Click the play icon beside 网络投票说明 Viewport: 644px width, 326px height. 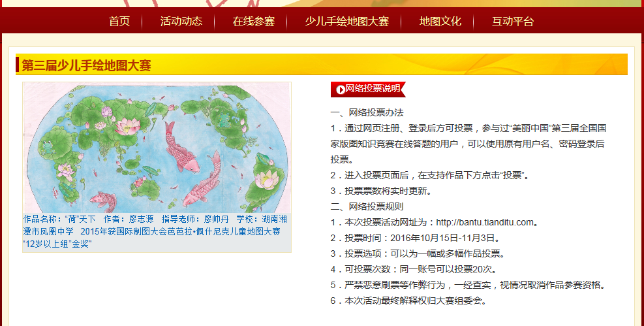pyautogui.click(x=341, y=90)
